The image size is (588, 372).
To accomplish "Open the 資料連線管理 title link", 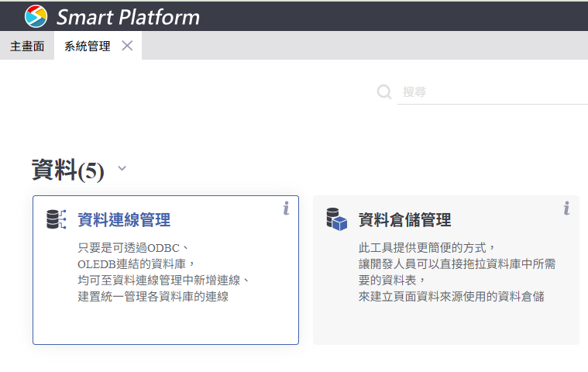I will (x=124, y=220).
